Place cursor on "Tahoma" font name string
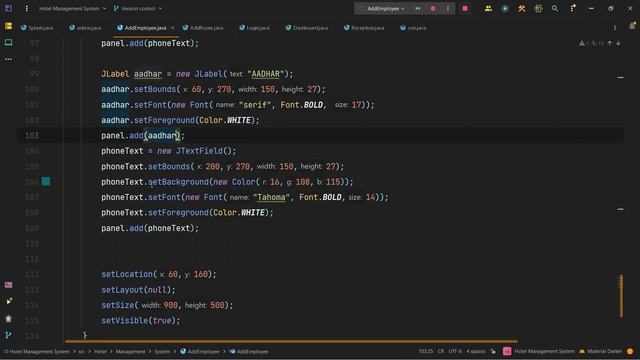640x360 pixels. [x=271, y=197]
